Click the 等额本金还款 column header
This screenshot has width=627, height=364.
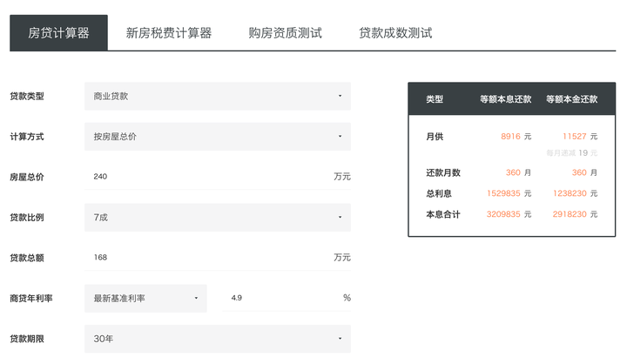[572, 99]
